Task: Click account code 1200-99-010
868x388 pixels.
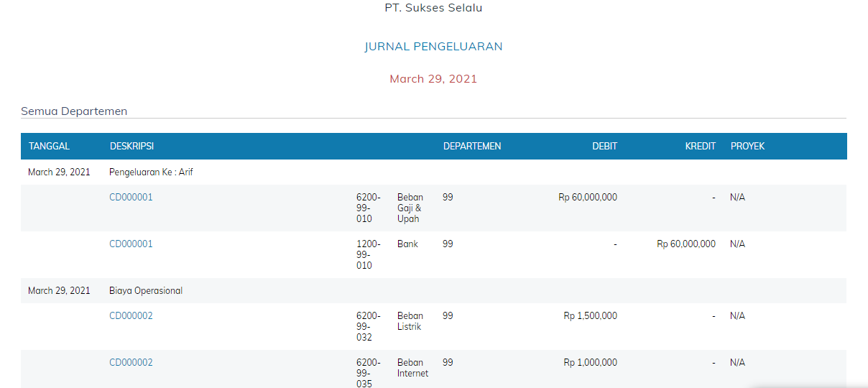Action: click(369, 255)
